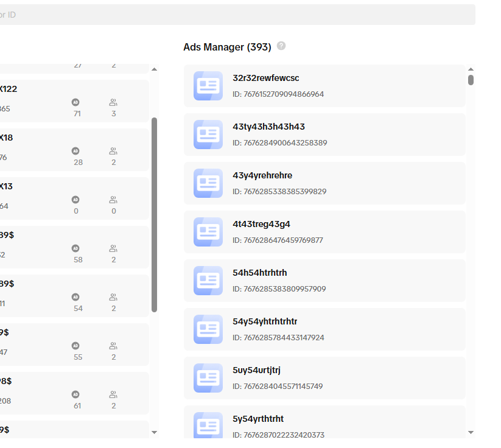Click the ad count 61
This screenshot has height=448, width=501.
click(x=77, y=406)
